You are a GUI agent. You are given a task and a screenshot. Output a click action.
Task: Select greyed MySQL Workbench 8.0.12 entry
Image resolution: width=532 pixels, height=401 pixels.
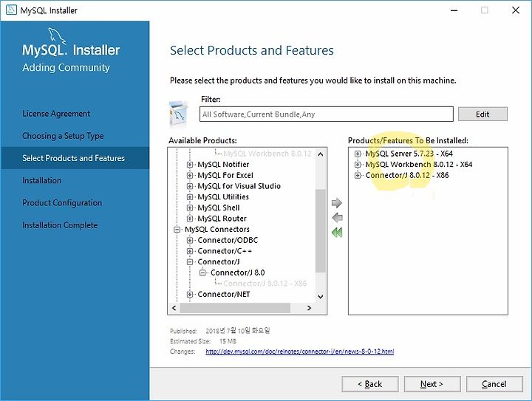(x=267, y=154)
